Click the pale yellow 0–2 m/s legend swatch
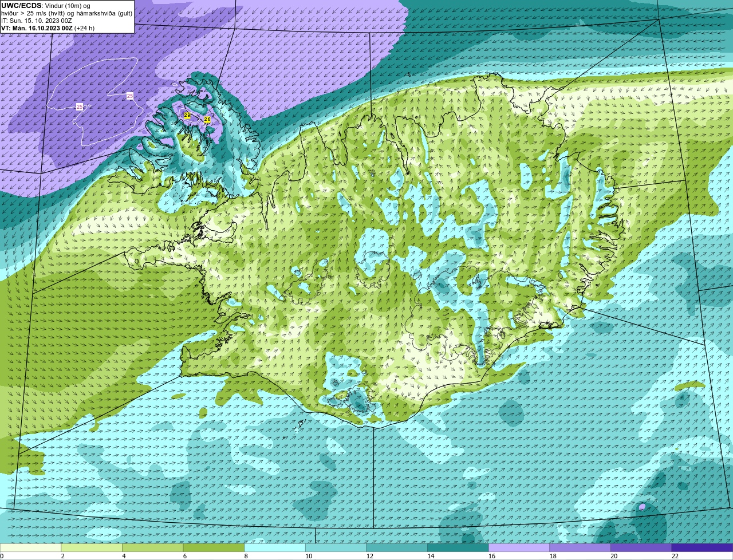This screenshot has width=733, height=560. point(30,547)
